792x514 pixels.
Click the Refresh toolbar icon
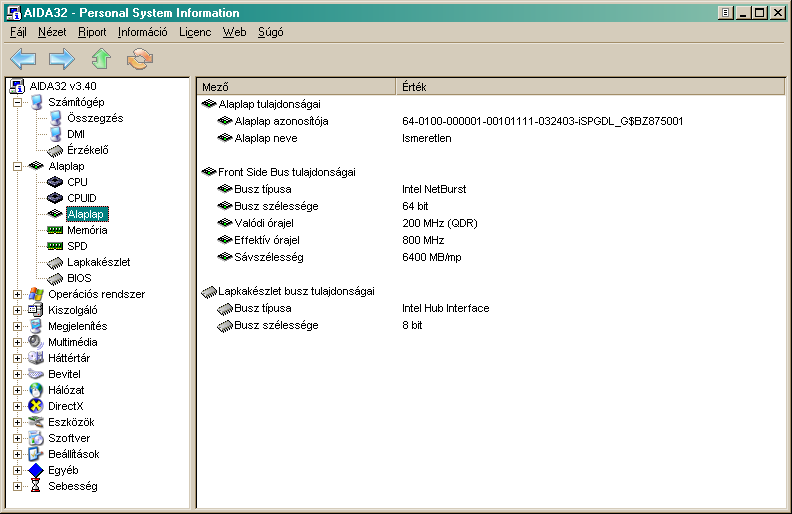click(x=140, y=59)
